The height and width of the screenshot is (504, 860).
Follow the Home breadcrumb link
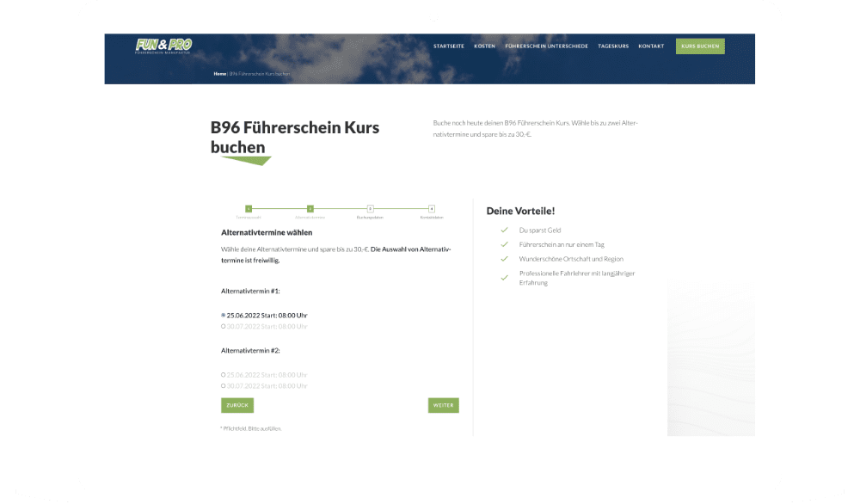coord(220,73)
